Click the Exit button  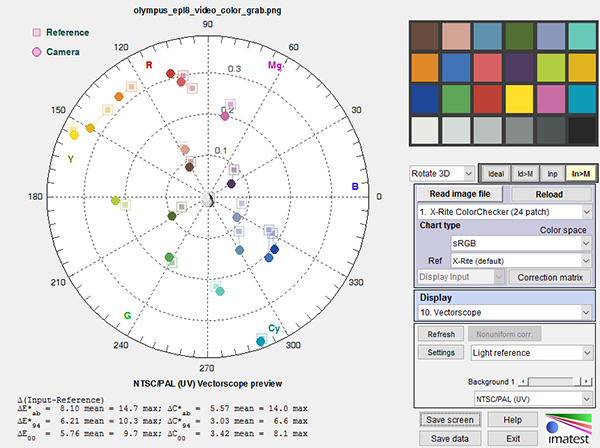[512, 438]
